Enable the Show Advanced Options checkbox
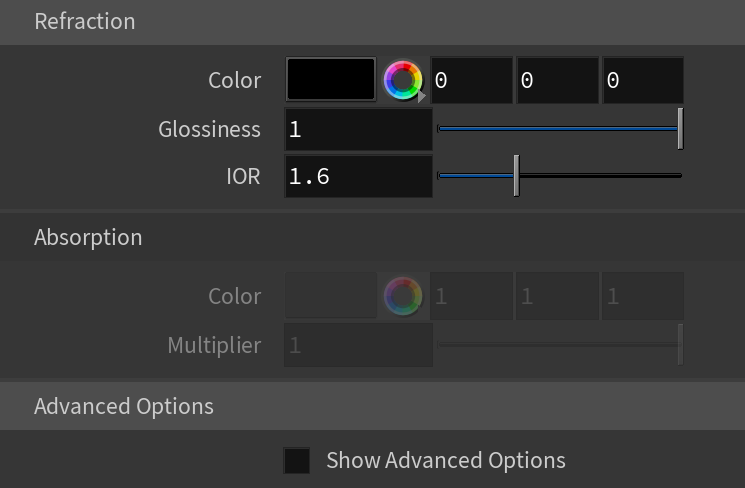 [296, 460]
